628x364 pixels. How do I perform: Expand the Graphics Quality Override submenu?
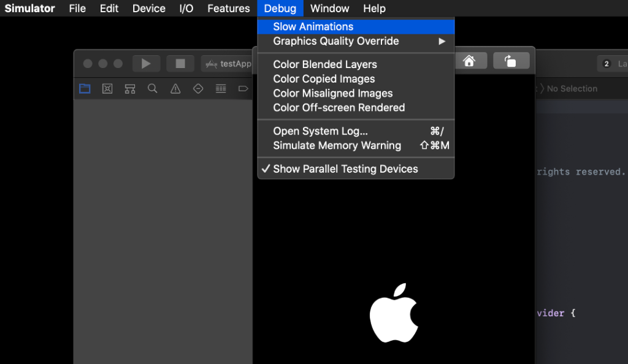point(356,41)
